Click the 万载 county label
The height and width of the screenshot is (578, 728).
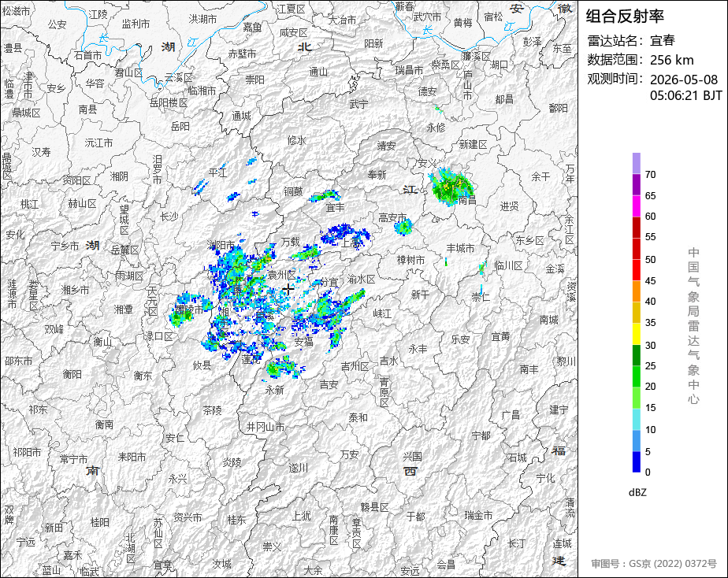[291, 242]
